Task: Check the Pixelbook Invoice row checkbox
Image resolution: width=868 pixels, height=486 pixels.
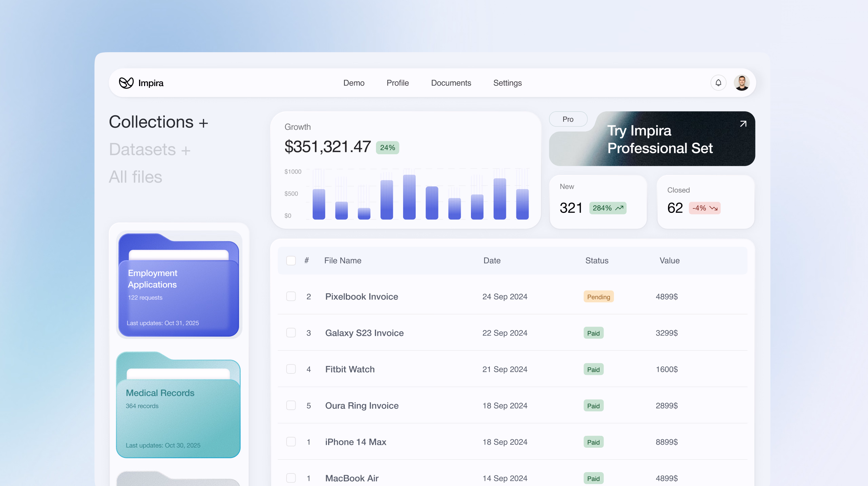Action: (291, 297)
